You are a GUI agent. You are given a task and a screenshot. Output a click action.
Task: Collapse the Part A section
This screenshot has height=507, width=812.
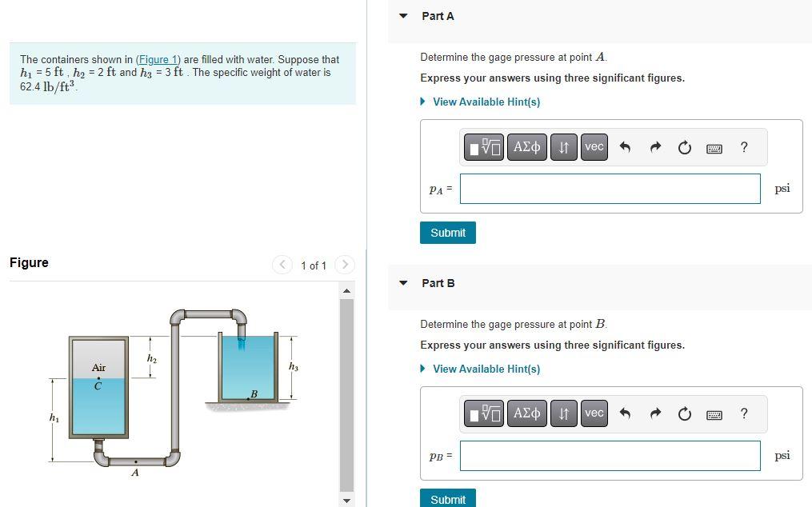403,16
